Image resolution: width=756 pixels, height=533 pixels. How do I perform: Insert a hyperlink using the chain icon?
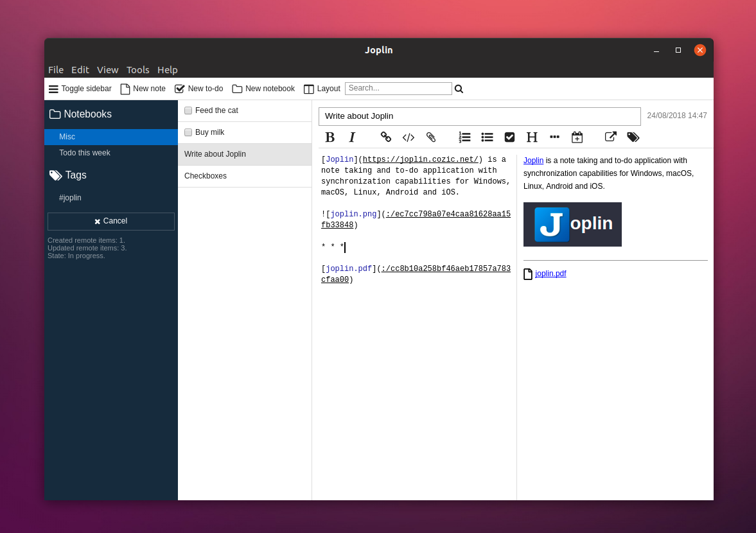[385, 137]
